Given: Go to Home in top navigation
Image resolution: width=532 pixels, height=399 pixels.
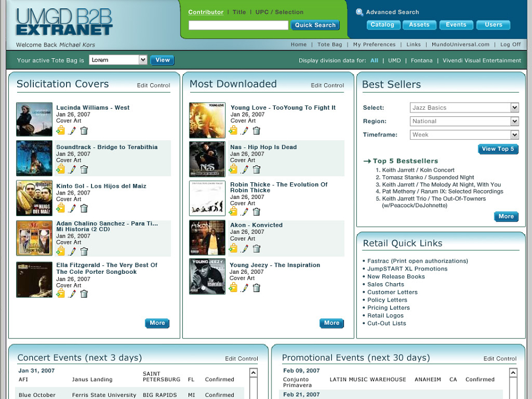Looking at the screenshot, I should pos(299,44).
